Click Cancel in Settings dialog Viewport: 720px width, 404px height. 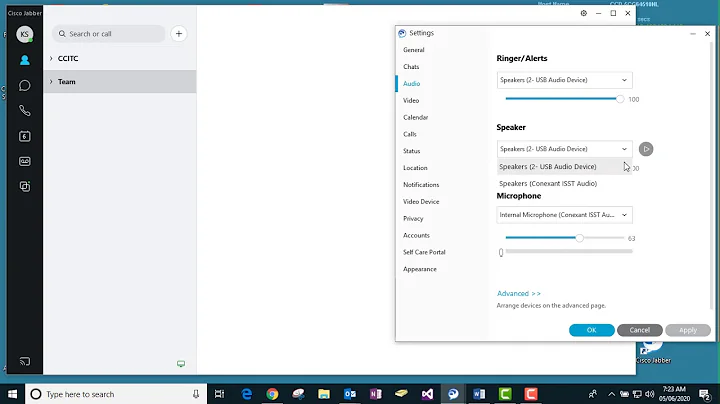(640, 330)
